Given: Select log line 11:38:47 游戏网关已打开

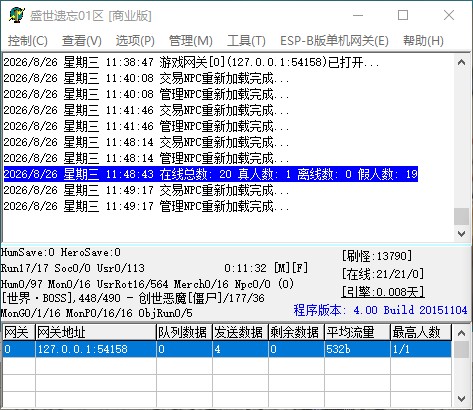Looking at the screenshot, I should point(191,62).
